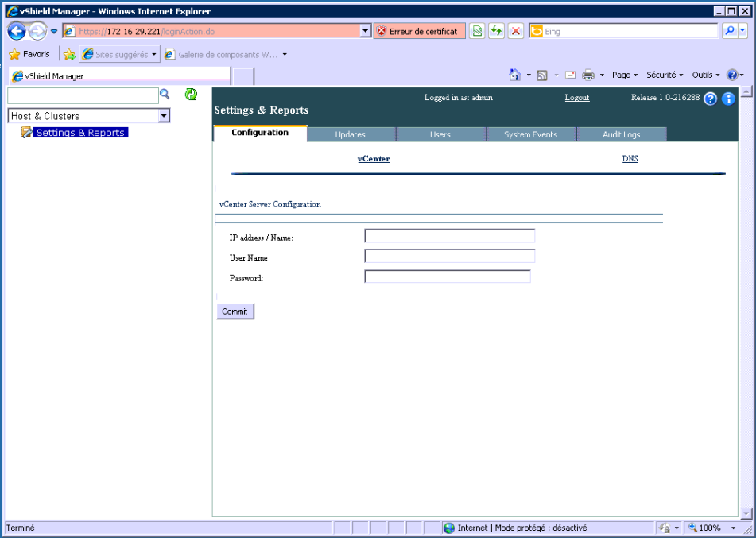
Task: Open the zoom level 100% dropdown
Action: click(733, 528)
